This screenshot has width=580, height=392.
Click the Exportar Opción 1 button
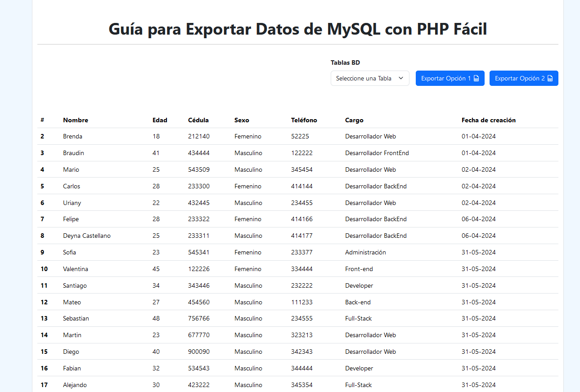(450, 78)
